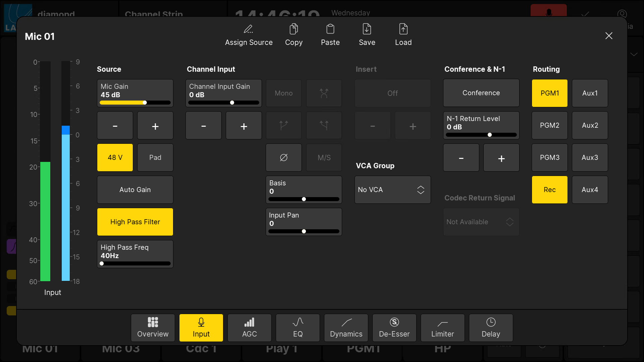Click the Rec routing button
This screenshot has width=644, height=362.
(550, 190)
